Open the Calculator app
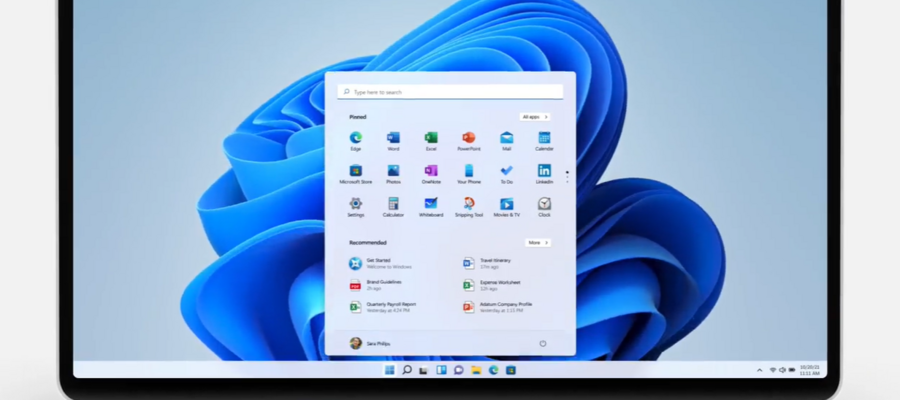The height and width of the screenshot is (400, 900). tap(393, 204)
